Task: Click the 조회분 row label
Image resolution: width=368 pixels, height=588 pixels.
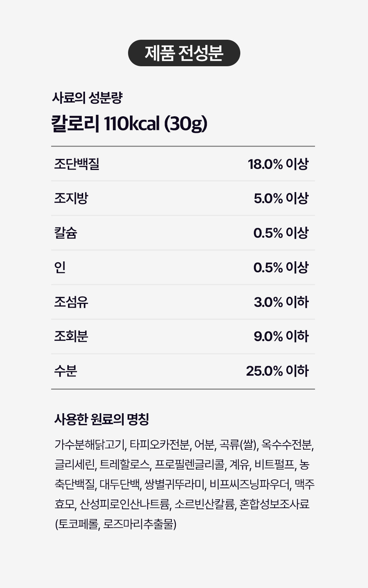Action: coord(71,336)
